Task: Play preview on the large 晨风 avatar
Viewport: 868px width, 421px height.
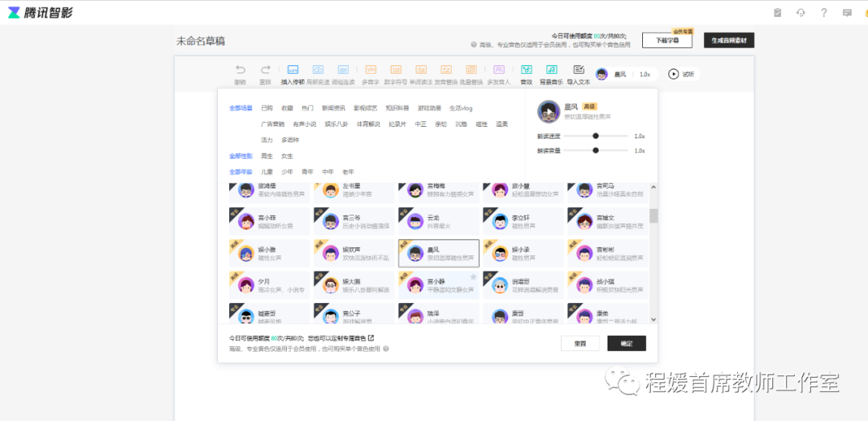Action: [x=548, y=111]
